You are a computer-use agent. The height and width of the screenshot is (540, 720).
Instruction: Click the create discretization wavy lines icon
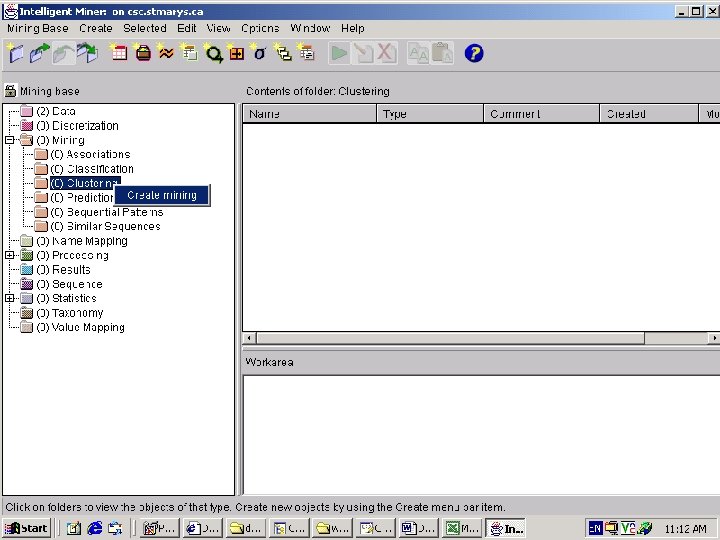pos(166,53)
